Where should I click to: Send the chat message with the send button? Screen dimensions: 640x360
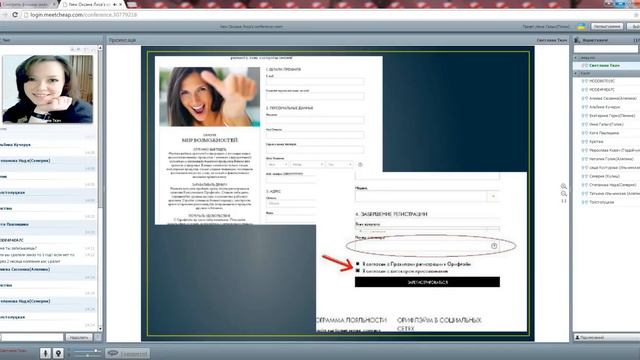(x=79, y=337)
